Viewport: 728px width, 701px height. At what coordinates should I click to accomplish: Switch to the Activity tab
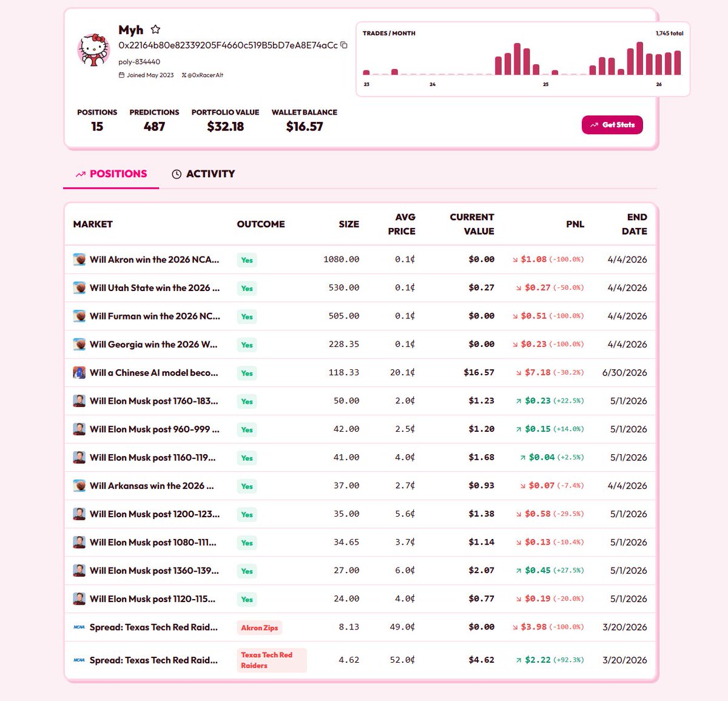(203, 174)
